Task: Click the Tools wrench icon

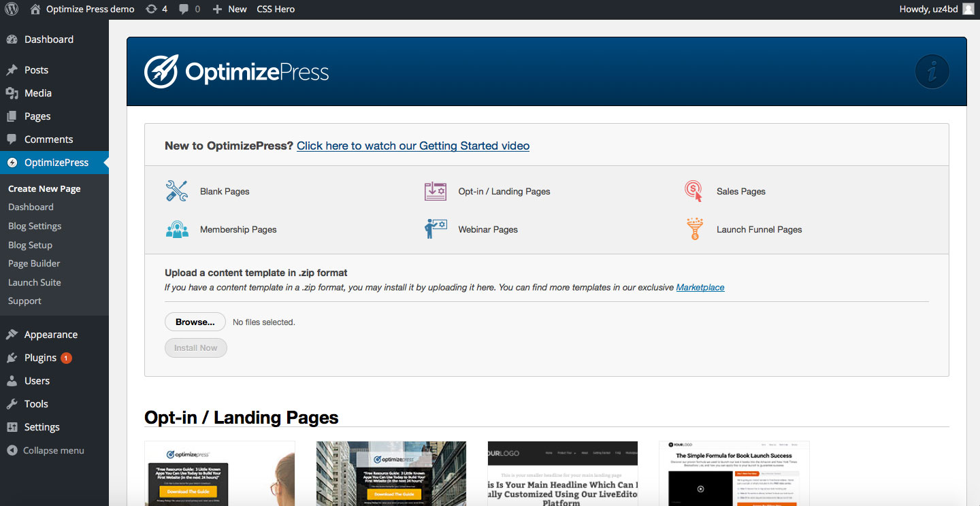Action: coord(12,404)
